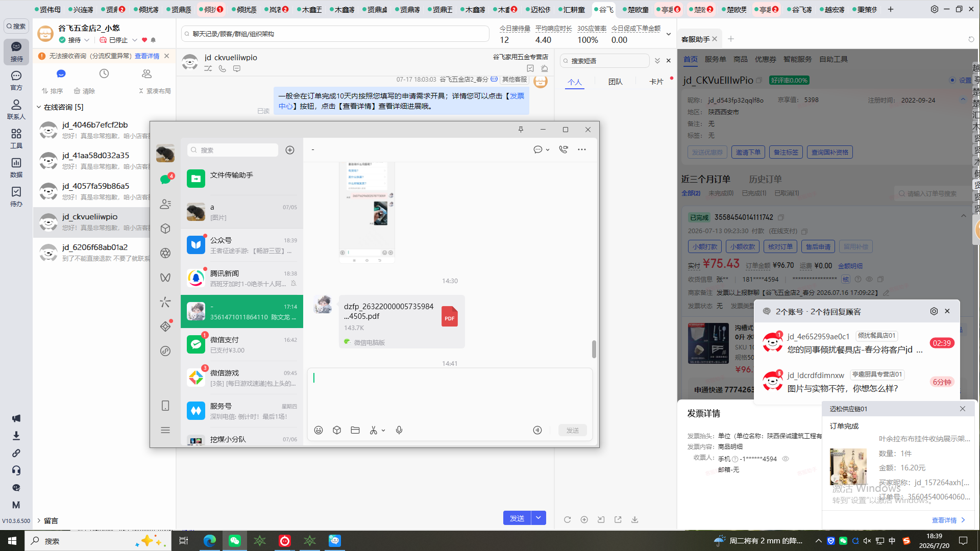Switch to 卡片 quick phrase tab
Screen dimensions: 980x551
pyautogui.click(x=656, y=82)
